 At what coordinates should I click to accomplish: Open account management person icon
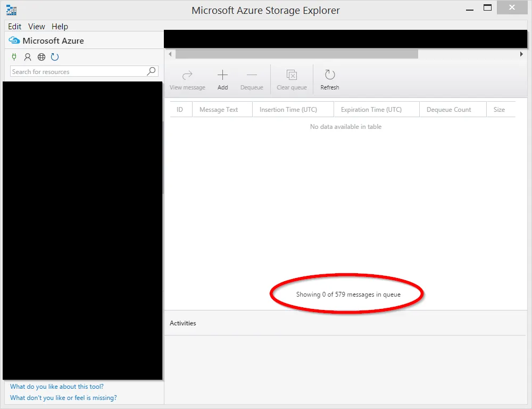point(28,57)
